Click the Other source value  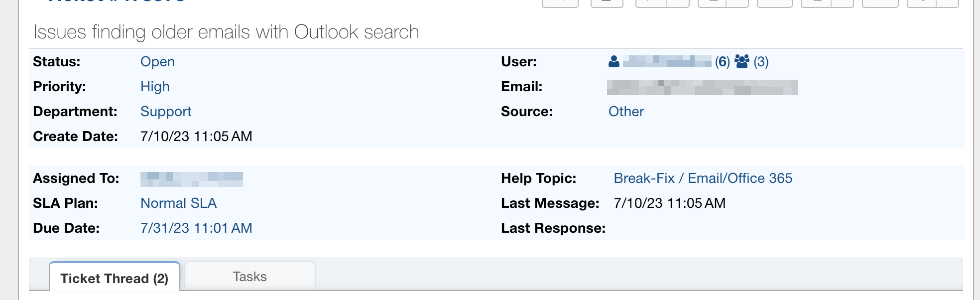click(x=626, y=112)
